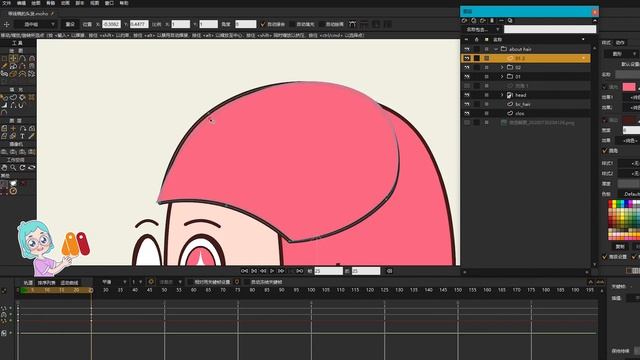Select the Eyedropper tool in layer tools

click(x=31, y=136)
